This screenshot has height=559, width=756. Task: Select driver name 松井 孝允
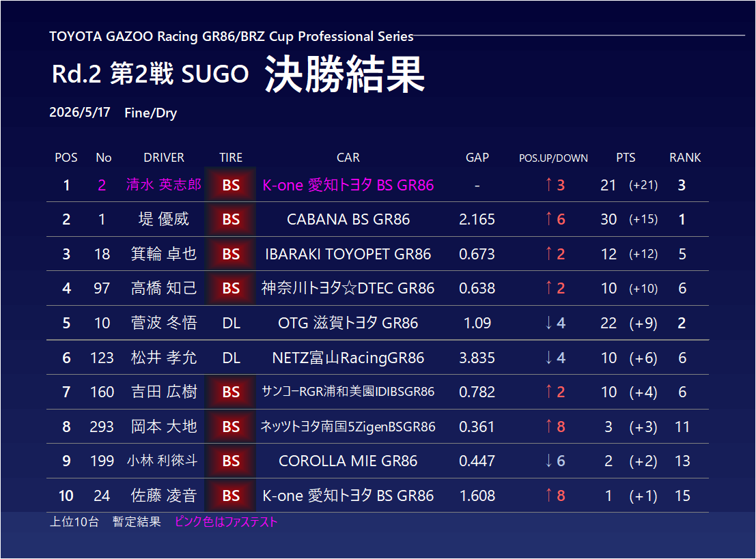tap(164, 358)
